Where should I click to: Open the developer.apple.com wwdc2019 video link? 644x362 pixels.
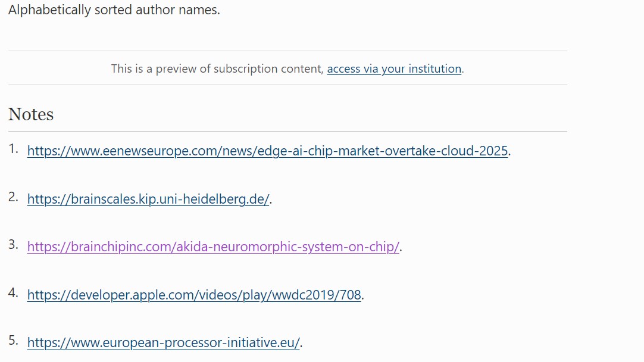(x=194, y=295)
